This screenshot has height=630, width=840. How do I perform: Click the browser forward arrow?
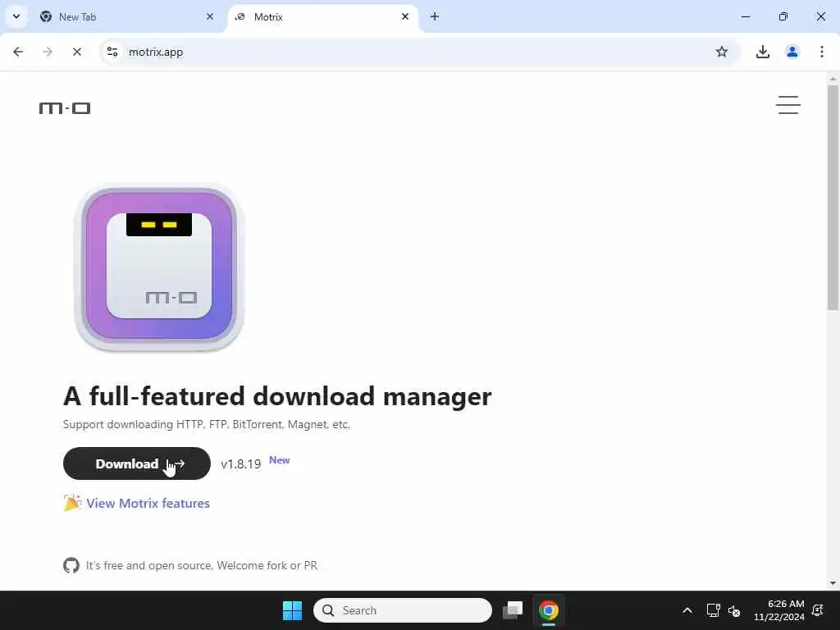tap(48, 52)
